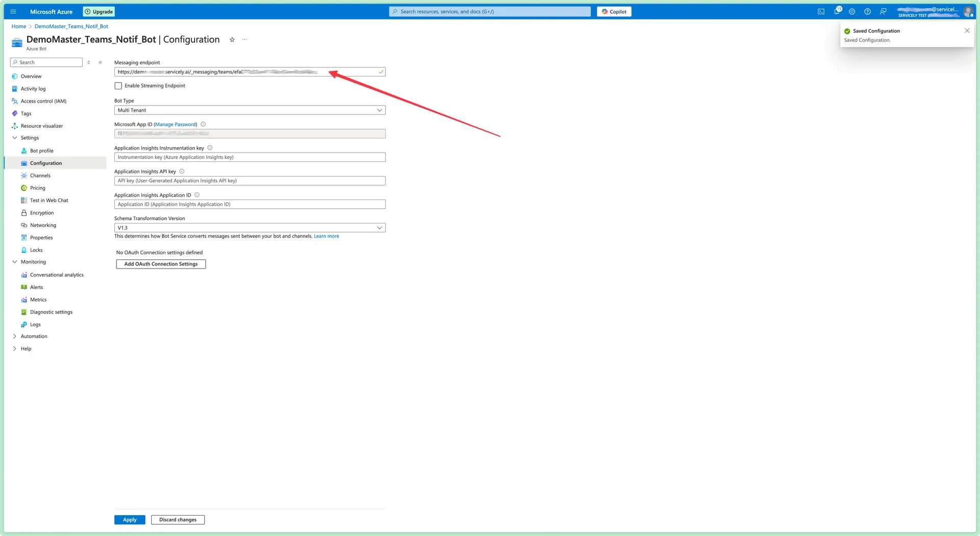
Task: Focus the global search resources bar
Action: (x=490, y=11)
